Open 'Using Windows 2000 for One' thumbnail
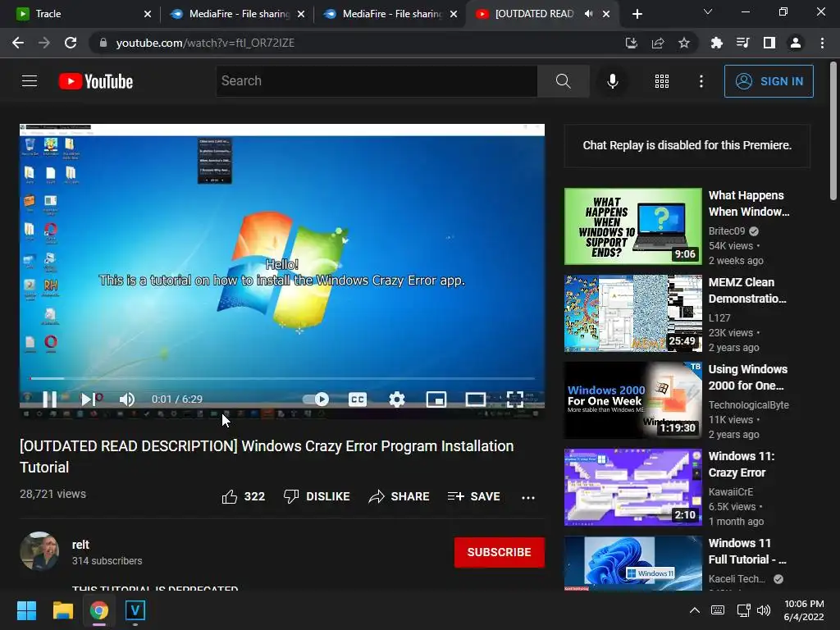This screenshot has width=840, height=630. (632, 400)
